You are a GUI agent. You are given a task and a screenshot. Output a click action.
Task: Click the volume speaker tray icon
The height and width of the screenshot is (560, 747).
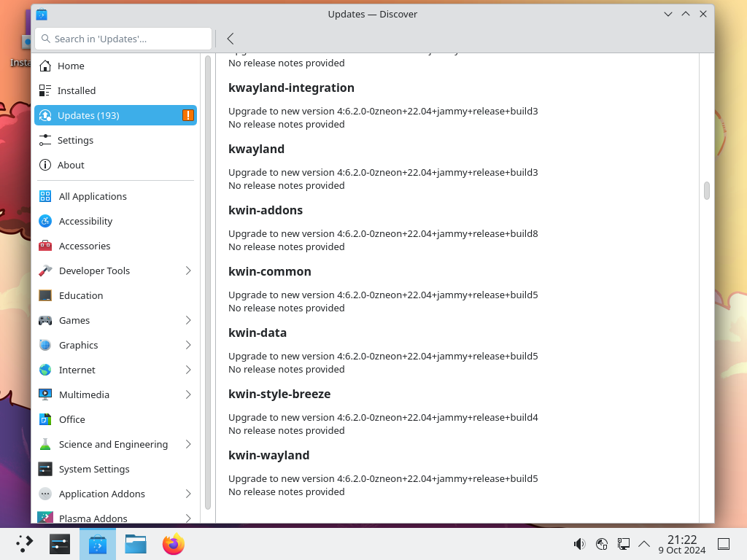(x=579, y=544)
